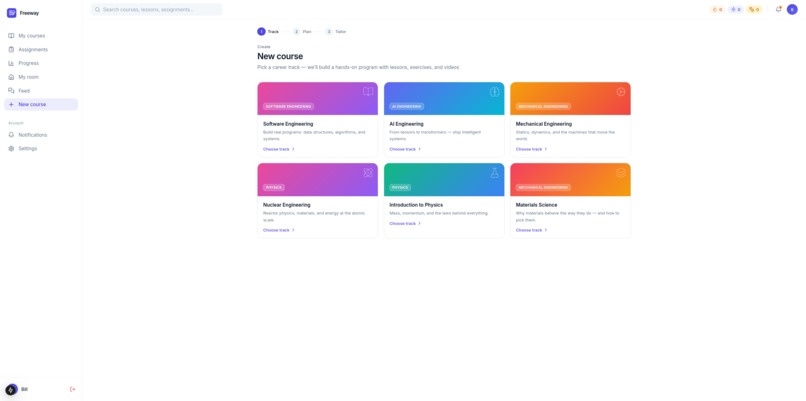
Task: Click the Freeway logo icon
Action: click(x=11, y=13)
